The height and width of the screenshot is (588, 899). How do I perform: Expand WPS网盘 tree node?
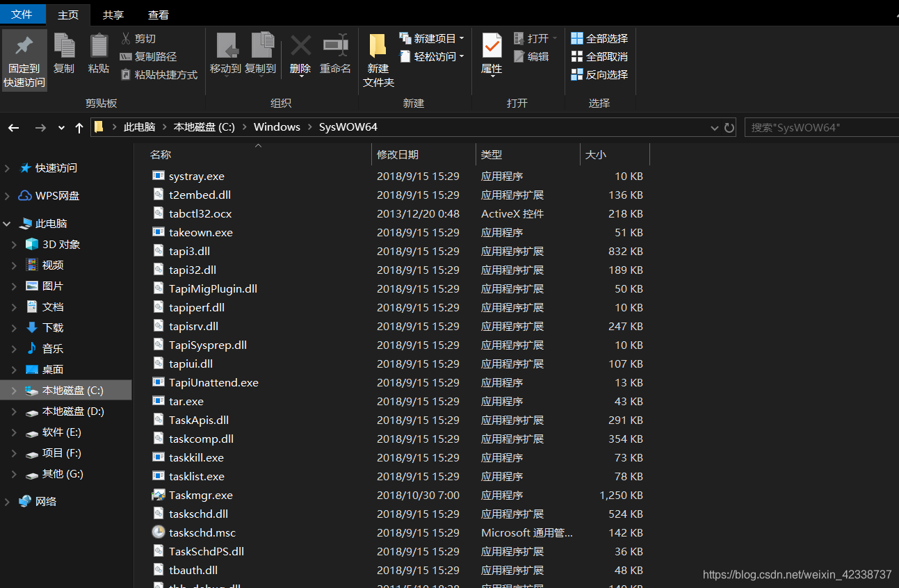(x=7, y=196)
